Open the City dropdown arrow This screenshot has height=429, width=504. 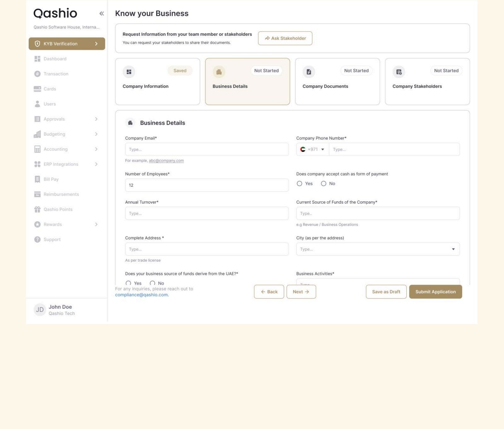[453, 249]
